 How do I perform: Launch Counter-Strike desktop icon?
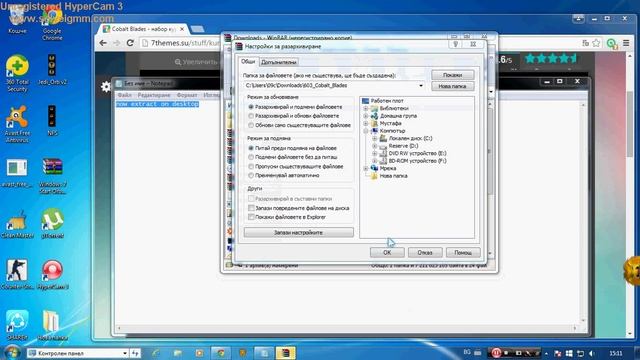pos(17,275)
